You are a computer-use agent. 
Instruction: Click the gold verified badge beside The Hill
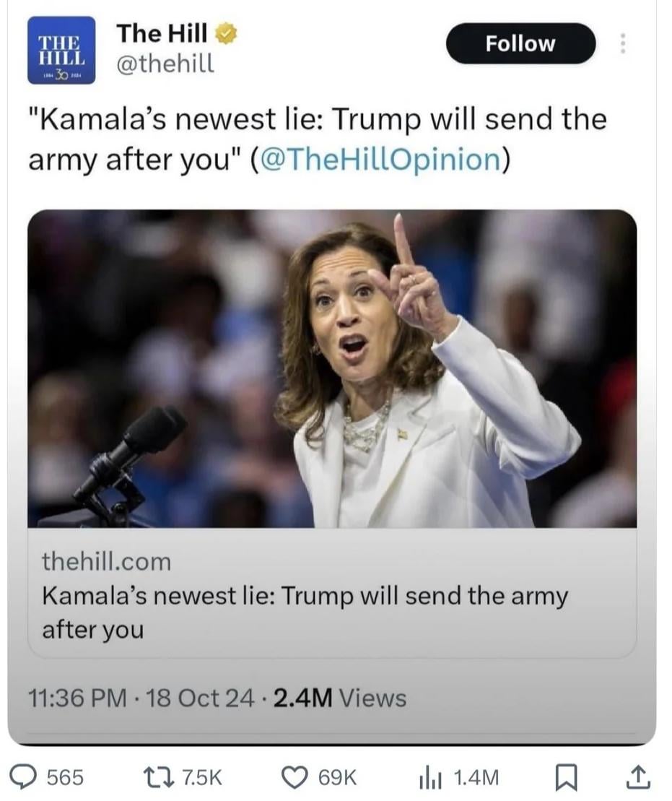tap(225, 34)
